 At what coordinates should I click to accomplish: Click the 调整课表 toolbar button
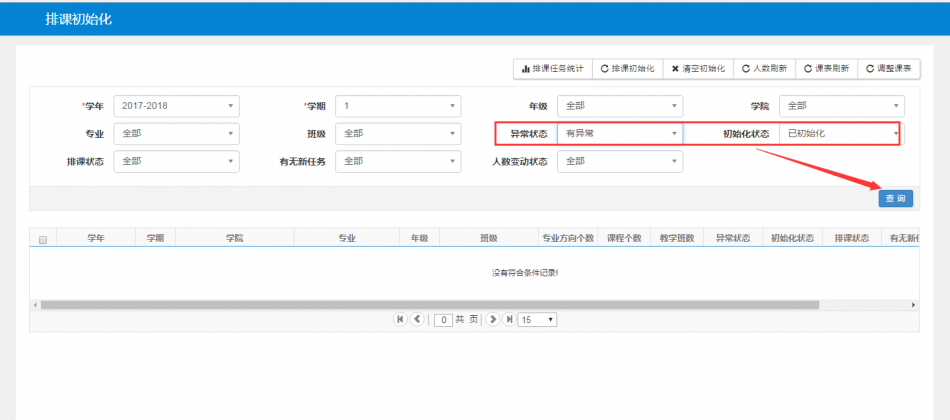click(x=888, y=69)
